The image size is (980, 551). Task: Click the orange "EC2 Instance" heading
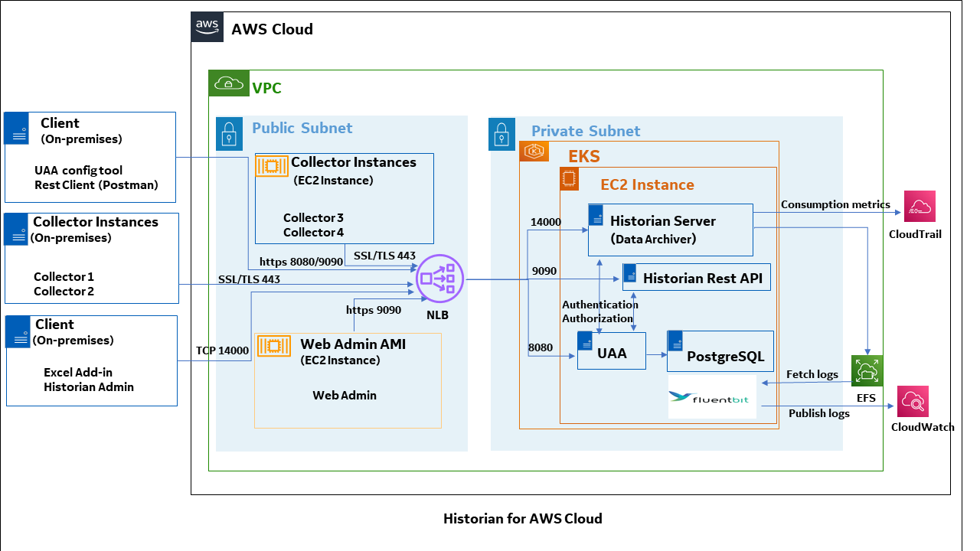tap(648, 184)
